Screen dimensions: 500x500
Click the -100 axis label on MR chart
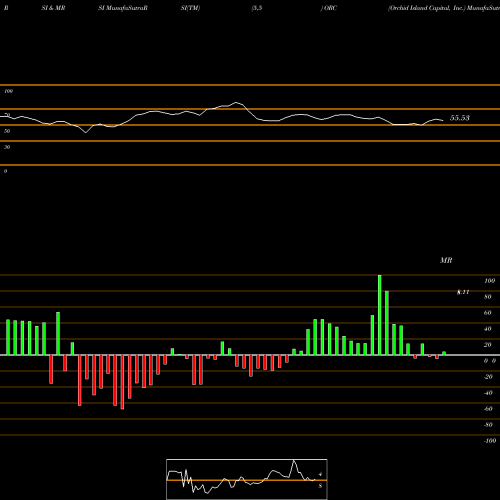(x=490, y=441)
